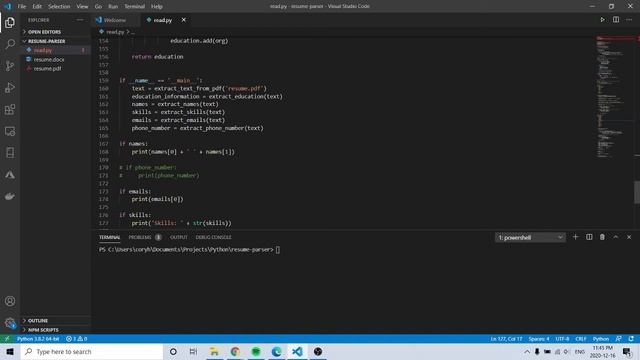The image size is (640, 360).
Task: Go to line via Ln 177, Col 17
Action: coord(506,339)
